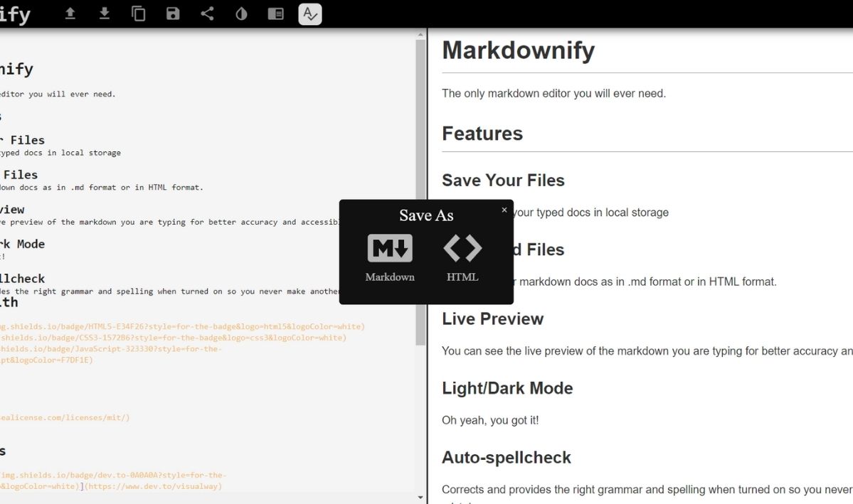
Task: Click the floppy disk save icon
Action: coord(173,14)
